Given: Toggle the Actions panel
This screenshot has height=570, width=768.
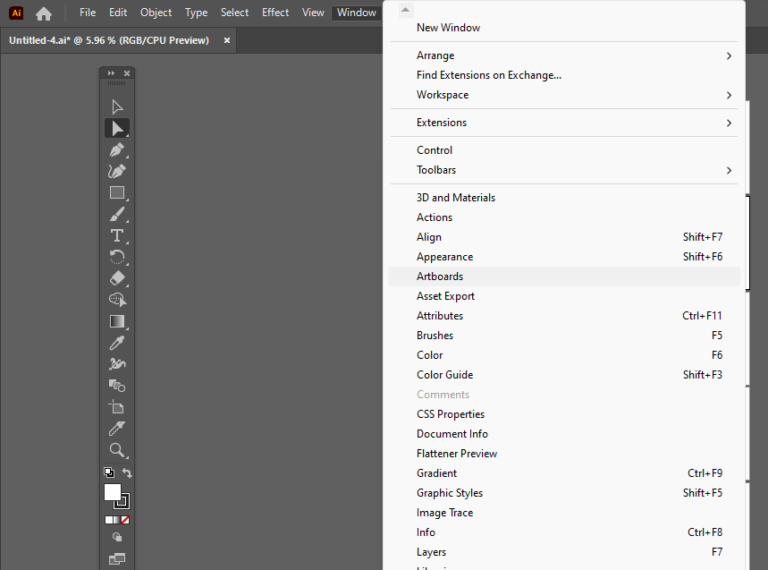Looking at the screenshot, I should pos(564,217).
